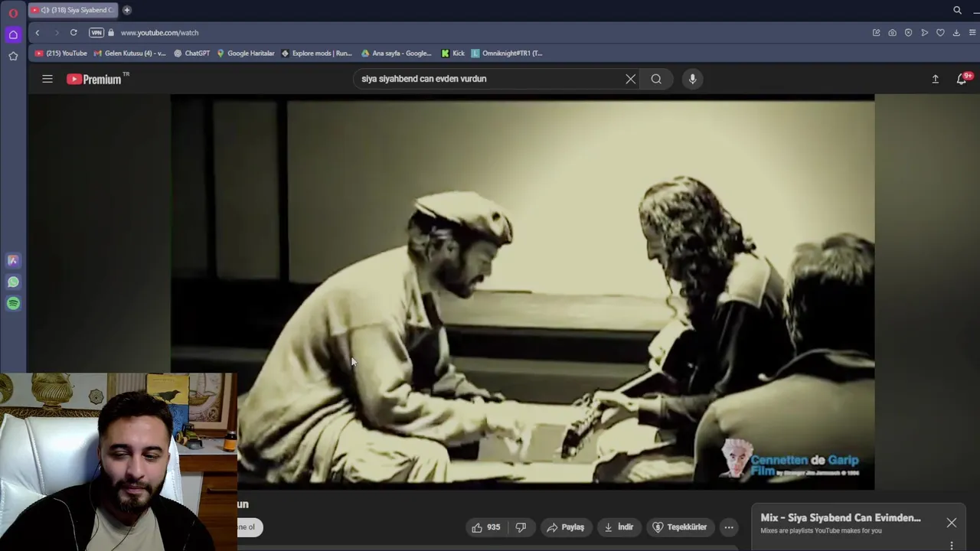The image size is (980, 551).
Task: Submit YouTube search with magnifier button
Action: click(x=656, y=79)
